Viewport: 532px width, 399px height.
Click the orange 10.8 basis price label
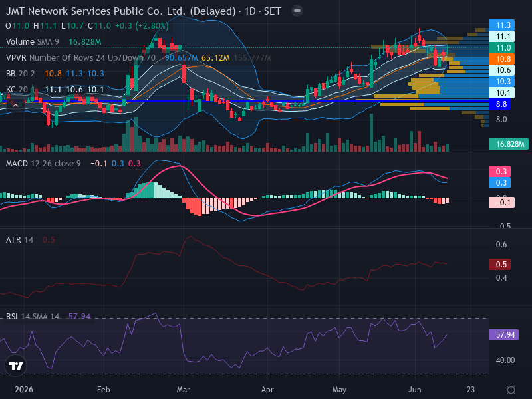[502, 59]
